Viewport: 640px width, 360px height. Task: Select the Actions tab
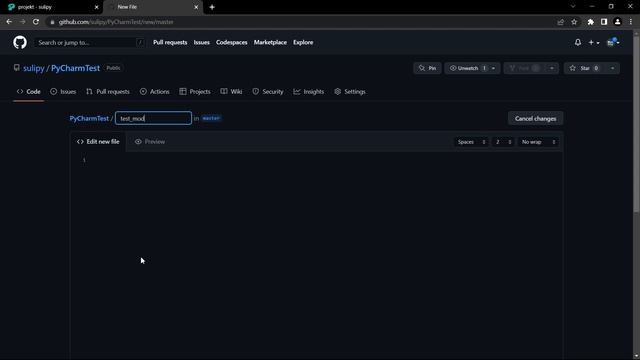tap(155, 92)
